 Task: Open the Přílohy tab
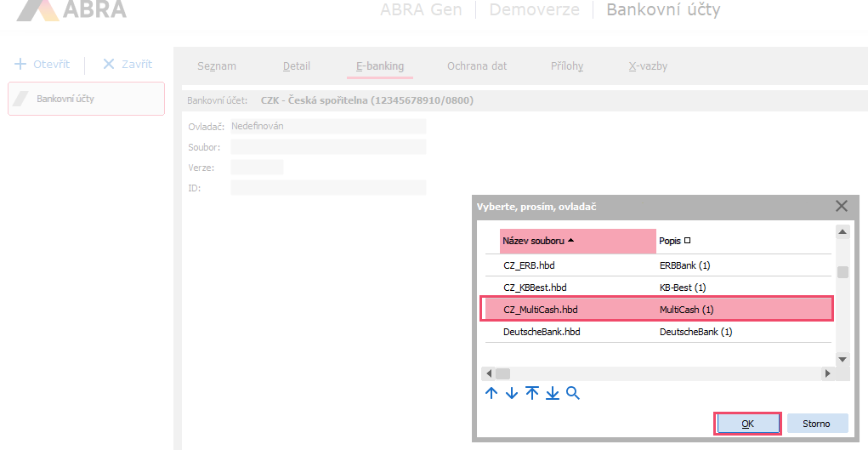click(x=567, y=66)
